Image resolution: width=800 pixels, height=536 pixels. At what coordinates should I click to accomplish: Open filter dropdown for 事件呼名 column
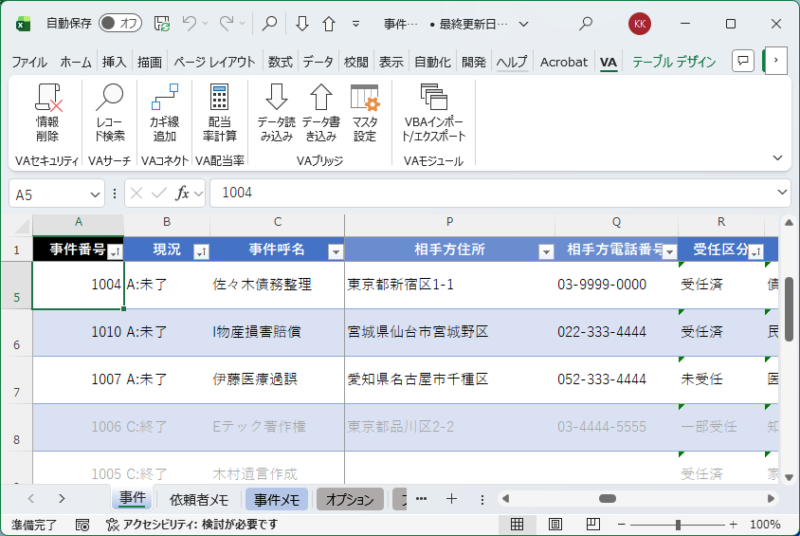[x=335, y=251]
